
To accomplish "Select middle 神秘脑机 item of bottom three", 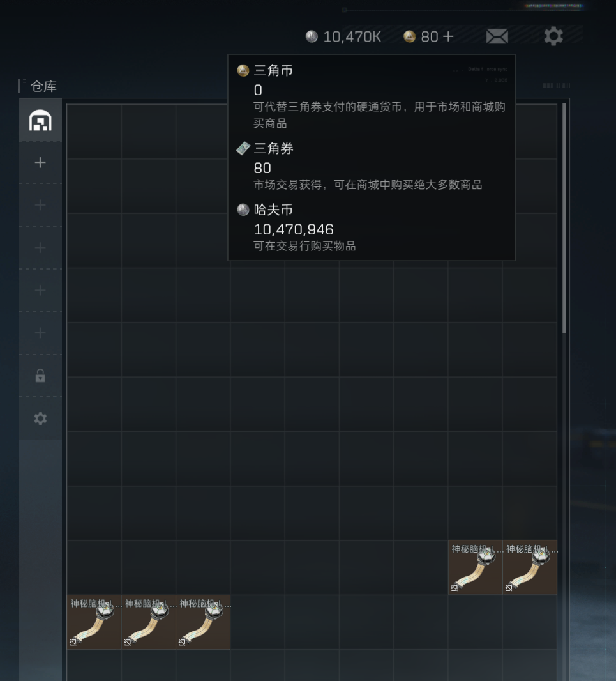I will 149,622.
